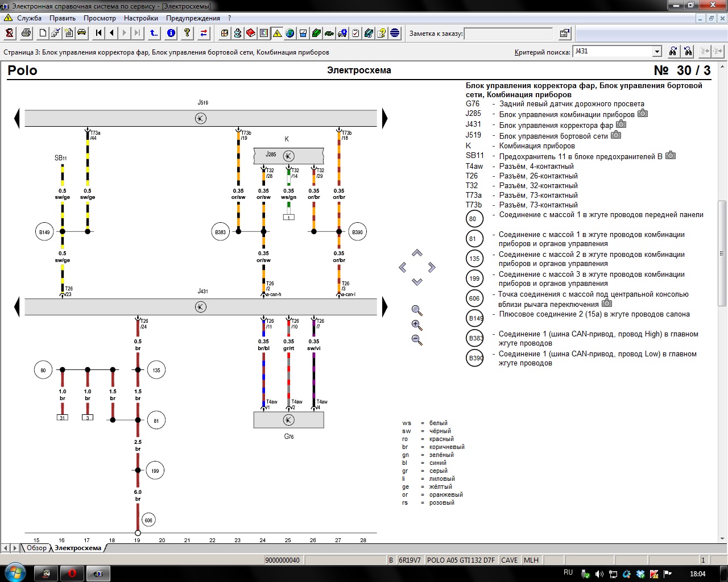
Task: Click the order note properties button
Action: pos(564,34)
